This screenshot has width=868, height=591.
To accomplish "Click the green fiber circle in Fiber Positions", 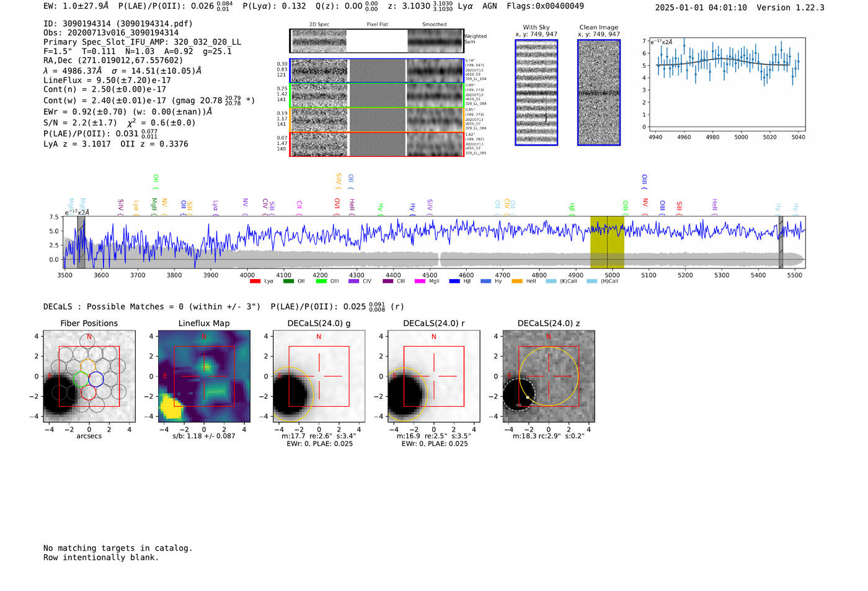I will pyautogui.click(x=81, y=378).
